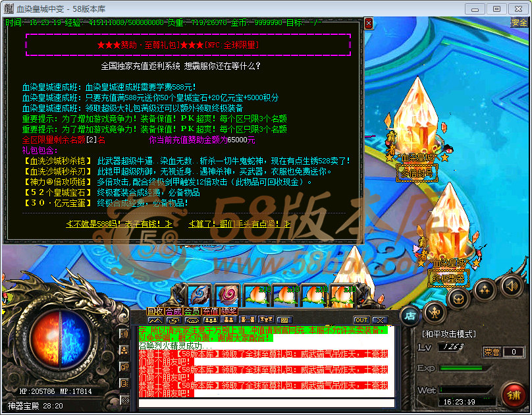
Task: Click the 荣誉 honor button
Action: 492,352
